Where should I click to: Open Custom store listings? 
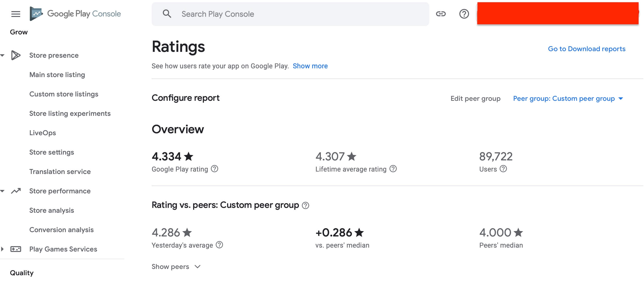64,94
